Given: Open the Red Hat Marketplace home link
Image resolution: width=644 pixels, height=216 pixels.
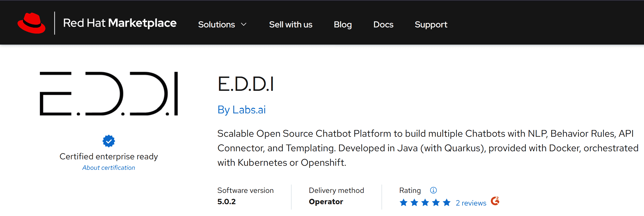Looking at the screenshot, I should (120, 23).
